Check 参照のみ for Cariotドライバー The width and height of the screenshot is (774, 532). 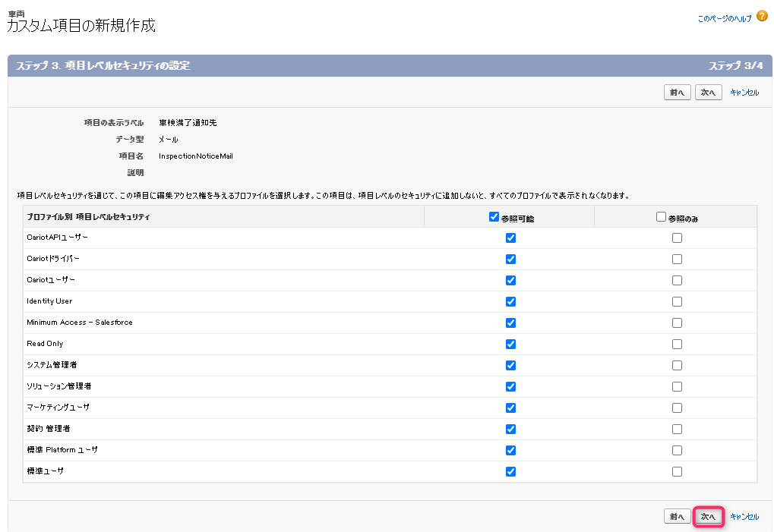[x=677, y=259]
